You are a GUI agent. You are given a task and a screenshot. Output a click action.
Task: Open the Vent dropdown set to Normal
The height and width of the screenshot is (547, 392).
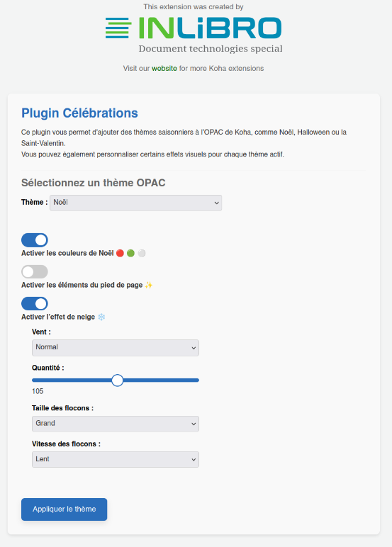116,348
